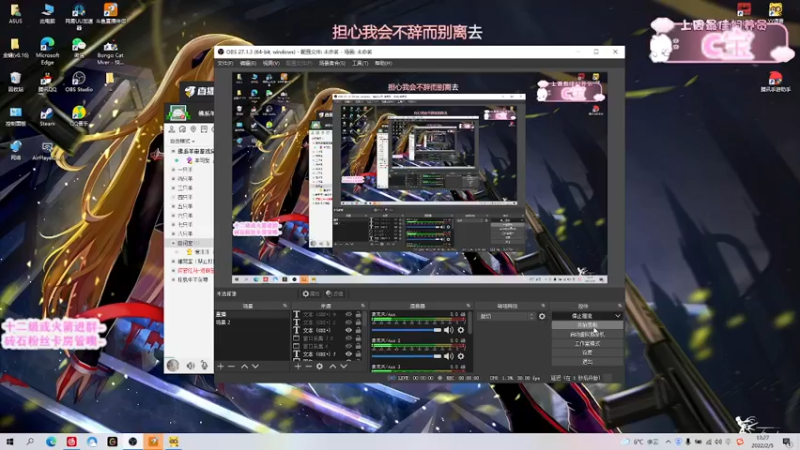
Task: Show hidden system tray icons chevron
Action: 668,442
